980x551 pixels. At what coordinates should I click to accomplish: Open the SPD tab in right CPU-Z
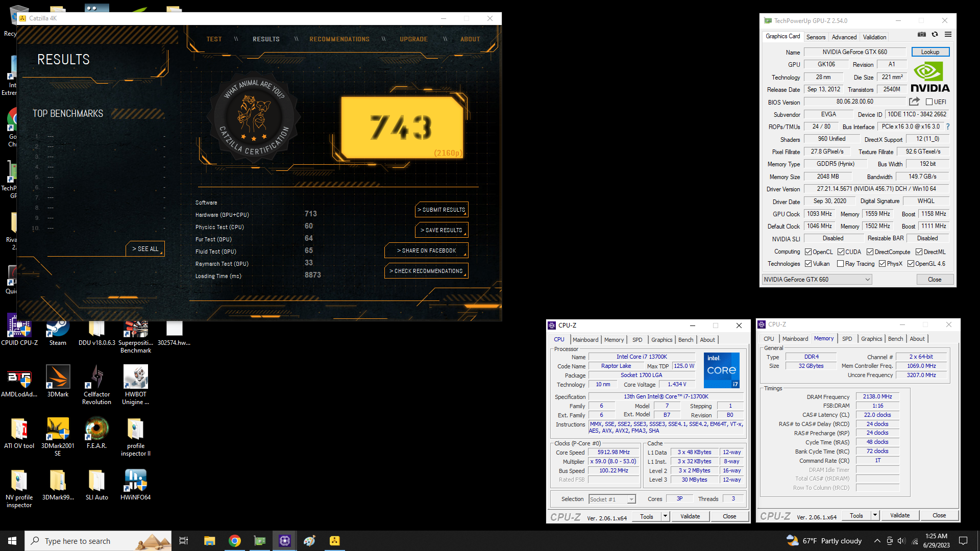pyautogui.click(x=847, y=339)
